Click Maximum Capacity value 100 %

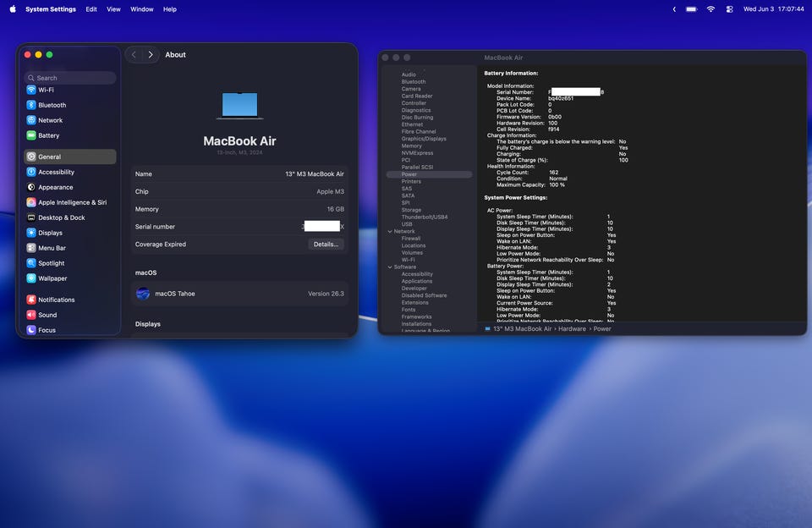557,185
